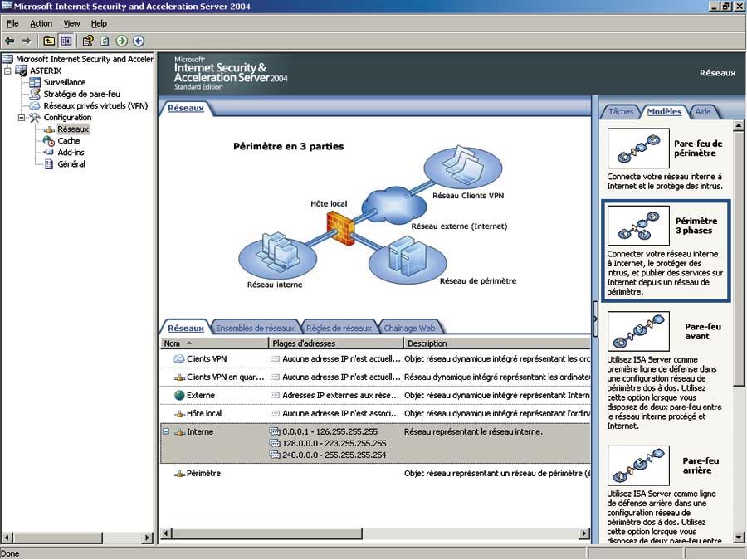Click the Réseaux privés virtuels icon
The height and width of the screenshot is (560, 747).
tap(35, 105)
